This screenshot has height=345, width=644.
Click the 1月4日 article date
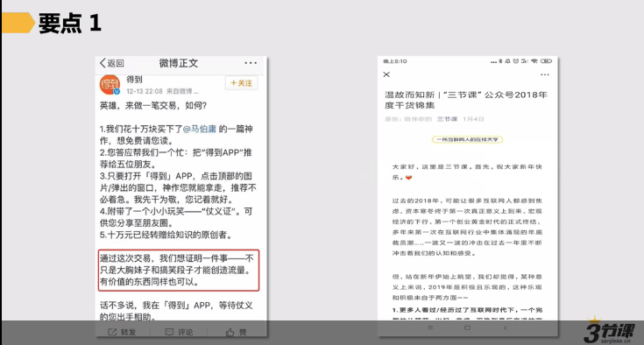473,119
